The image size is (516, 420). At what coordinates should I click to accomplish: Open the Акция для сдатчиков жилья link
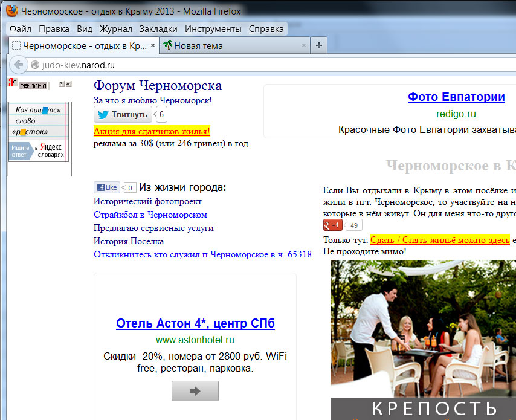pyautogui.click(x=152, y=131)
